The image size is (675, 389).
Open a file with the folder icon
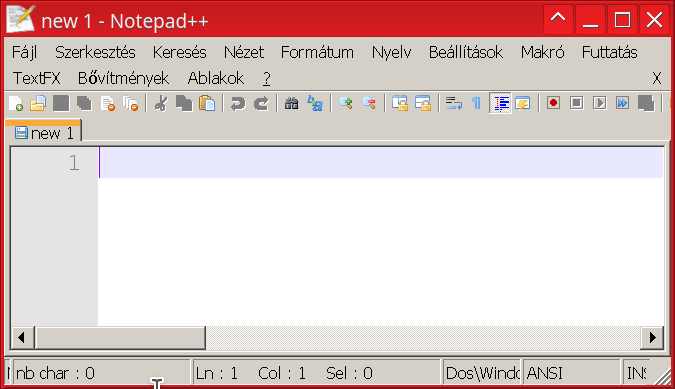(38, 104)
